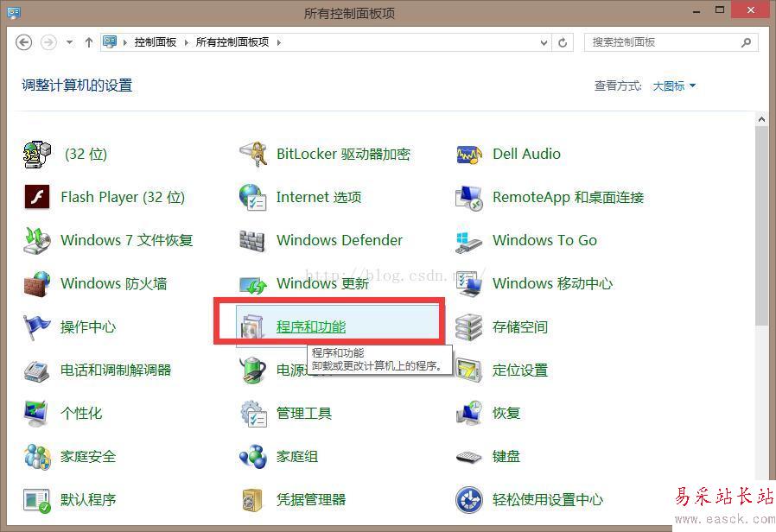Open the 个性化 text link
776x532 pixels.
(81, 413)
